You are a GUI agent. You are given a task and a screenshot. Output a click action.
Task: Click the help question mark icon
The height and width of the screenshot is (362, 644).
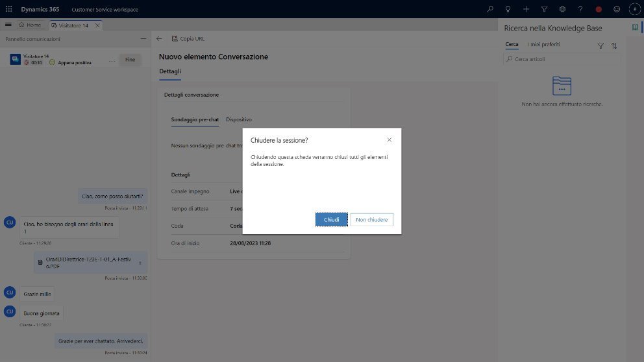coord(580,9)
